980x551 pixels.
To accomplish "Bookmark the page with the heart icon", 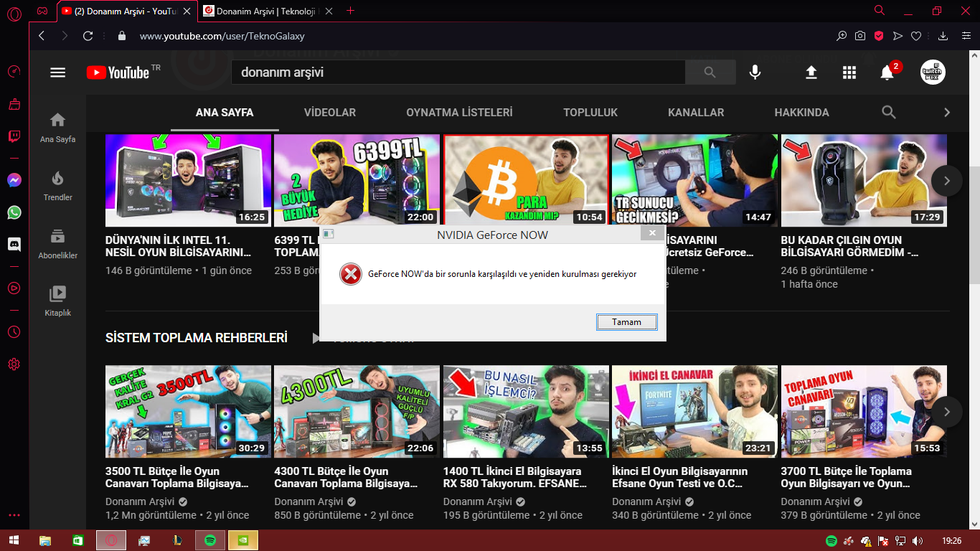I will coord(916,36).
